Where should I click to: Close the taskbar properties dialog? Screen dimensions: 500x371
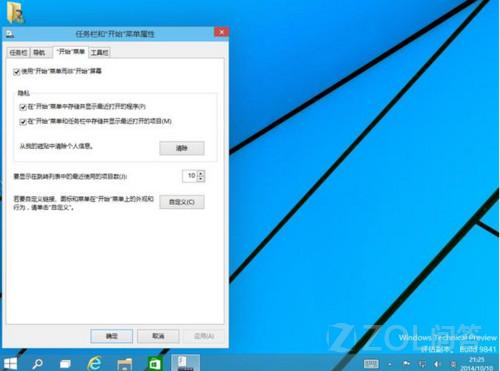[x=221, y=32]
